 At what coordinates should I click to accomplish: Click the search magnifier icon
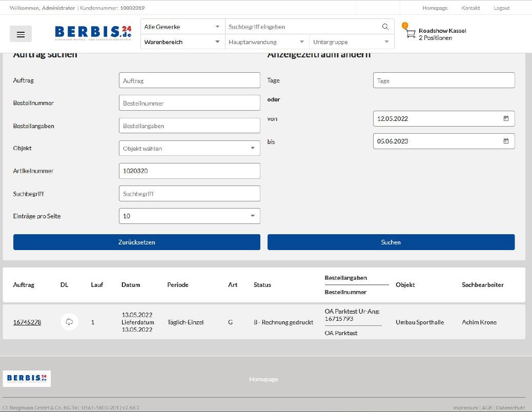385,27
